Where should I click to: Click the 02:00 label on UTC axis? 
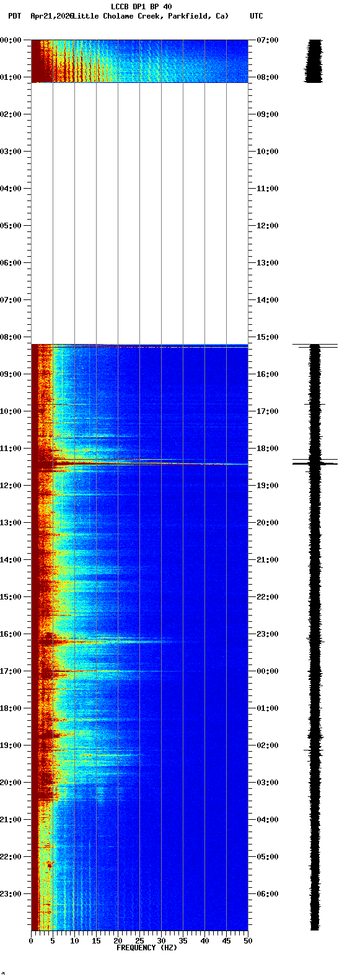[x=268, y=746]
